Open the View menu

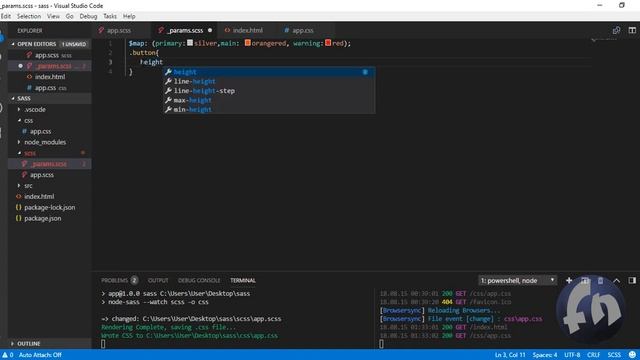(53, 16)
